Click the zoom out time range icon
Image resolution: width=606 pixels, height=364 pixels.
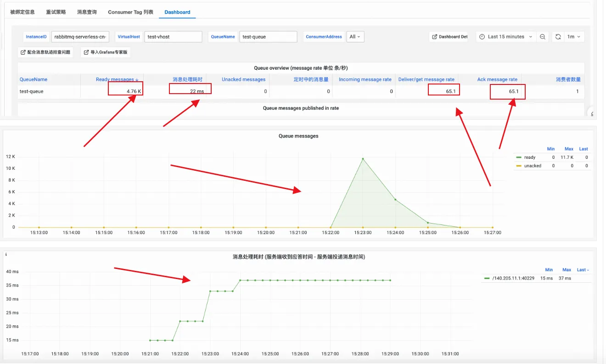[x=542, y=37]
